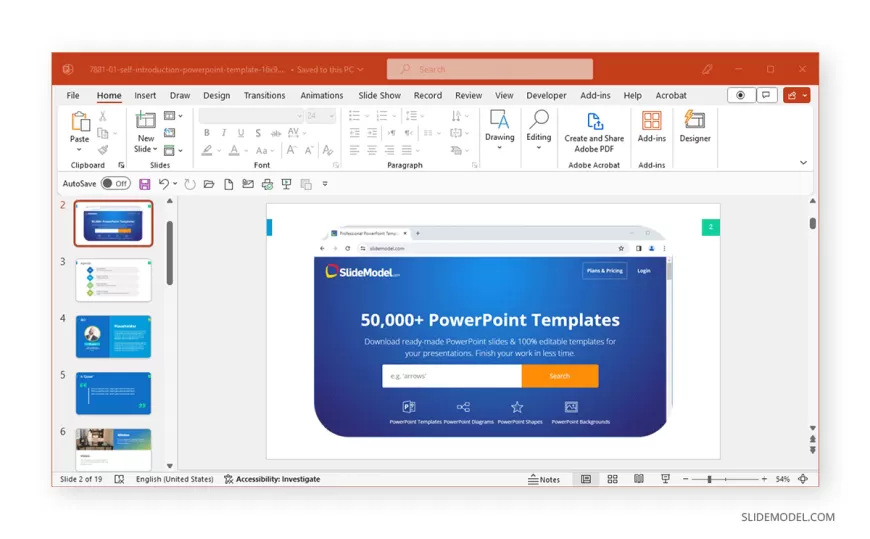The height and width of the screenshot is (539, 870).
Task: Go to the Slide Show tab
Action: point(380,95)
